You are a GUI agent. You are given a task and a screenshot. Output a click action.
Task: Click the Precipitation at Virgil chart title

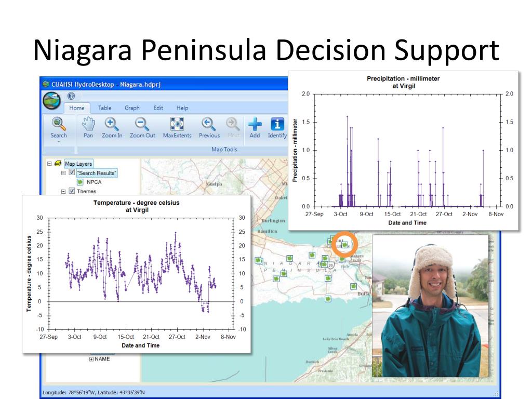pyautogui.click(x=403, y=82)
